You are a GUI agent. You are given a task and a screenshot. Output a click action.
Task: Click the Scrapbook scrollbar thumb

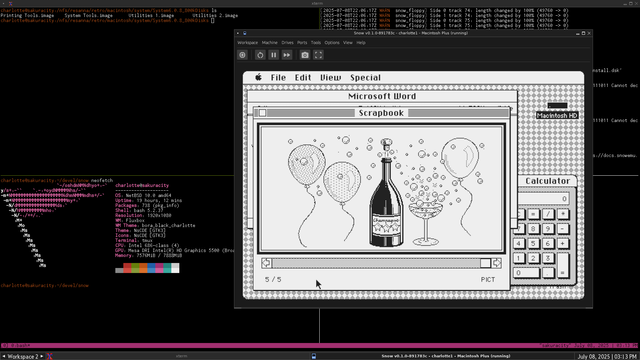click(485, 263)
